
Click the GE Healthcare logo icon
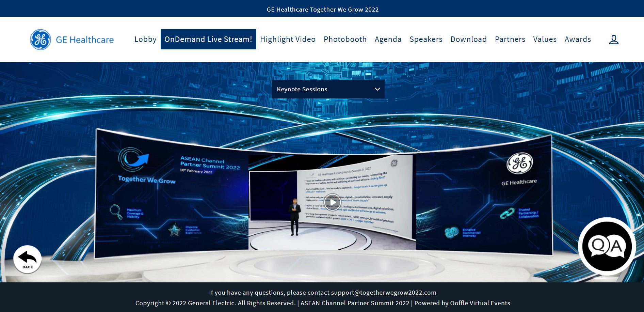pos(41,40)
